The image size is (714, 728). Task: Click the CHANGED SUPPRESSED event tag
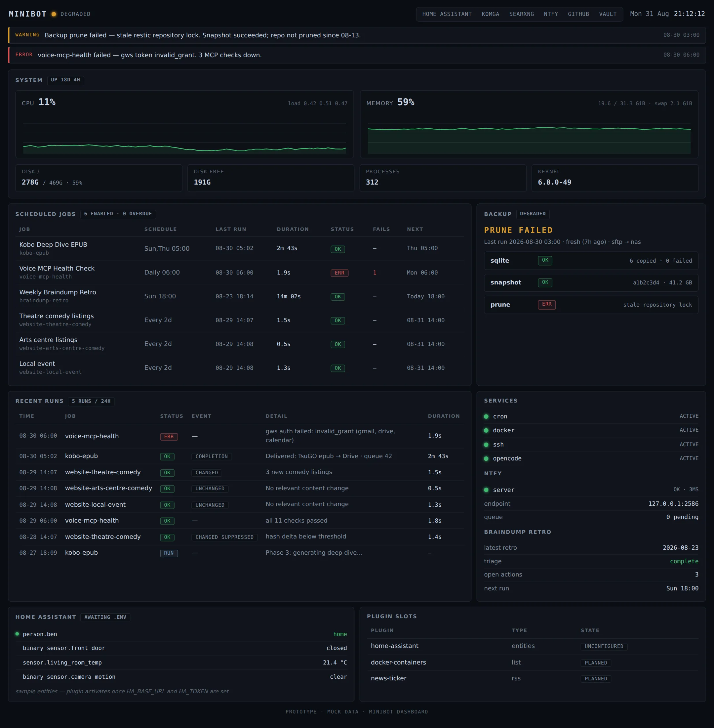coord(224,537)
